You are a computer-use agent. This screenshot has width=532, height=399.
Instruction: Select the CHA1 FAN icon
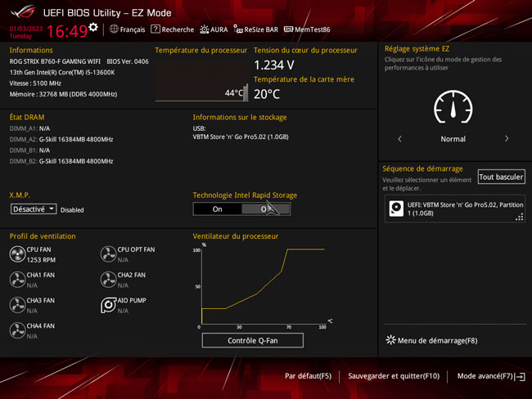[17, 280]
